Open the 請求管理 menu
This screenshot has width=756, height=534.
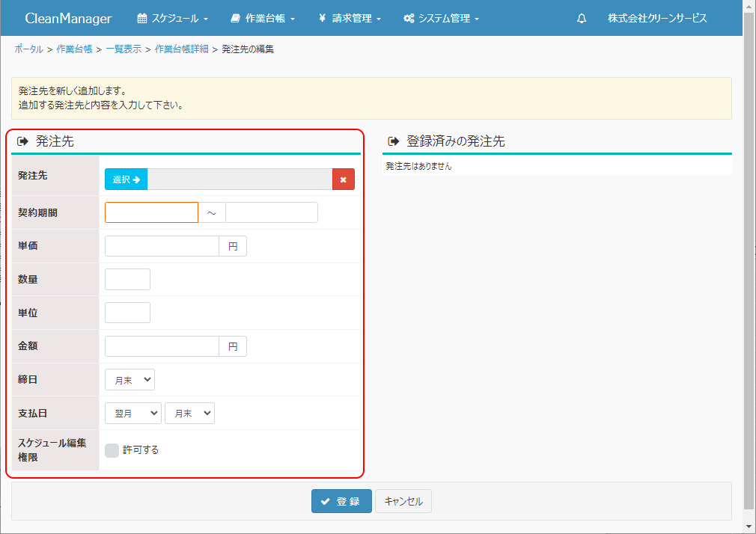coord(350,19)
